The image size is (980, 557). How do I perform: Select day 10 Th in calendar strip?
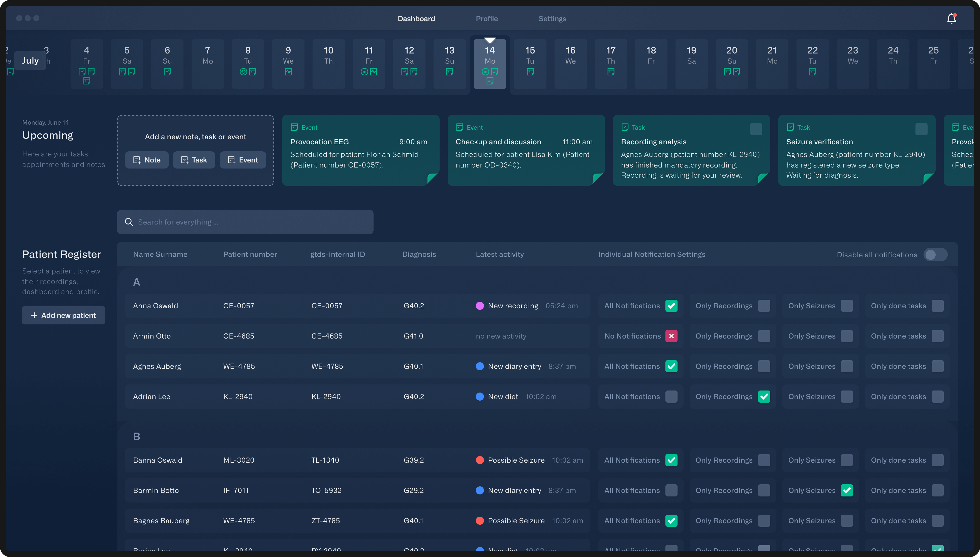[328, 64]
